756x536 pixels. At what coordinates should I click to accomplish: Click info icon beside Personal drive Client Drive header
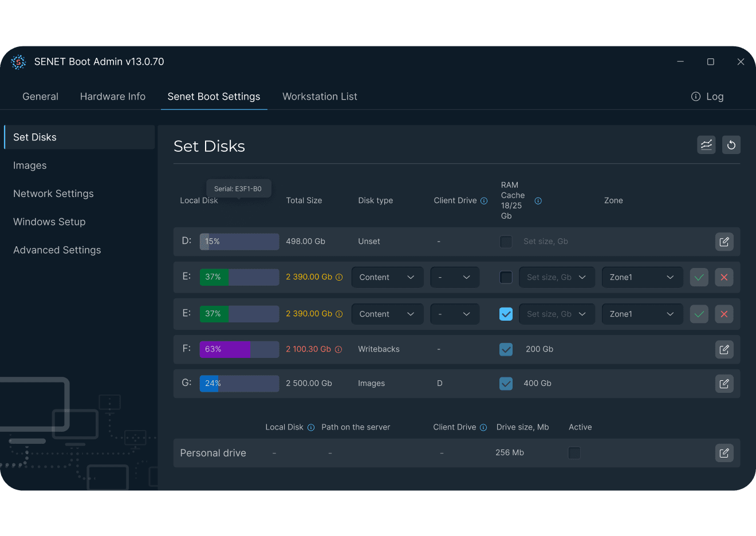click(483, 427)
